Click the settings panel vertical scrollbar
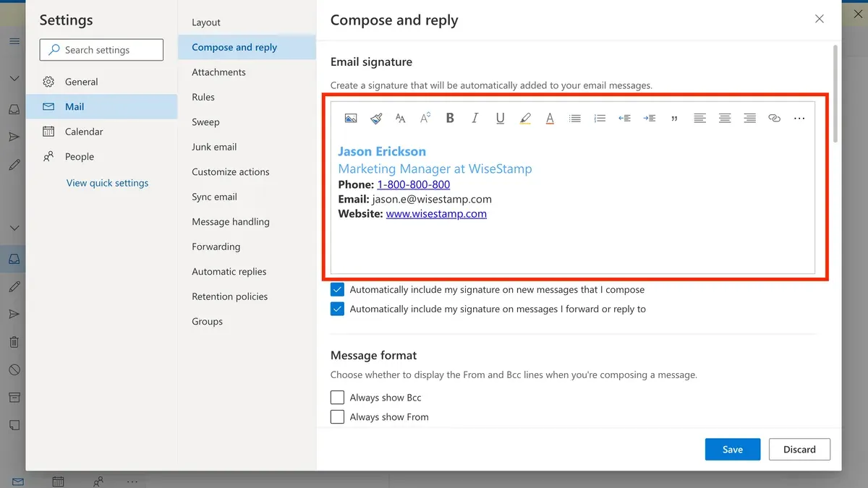The height and width of the screenshot is (488, 868). click(836, 94)
